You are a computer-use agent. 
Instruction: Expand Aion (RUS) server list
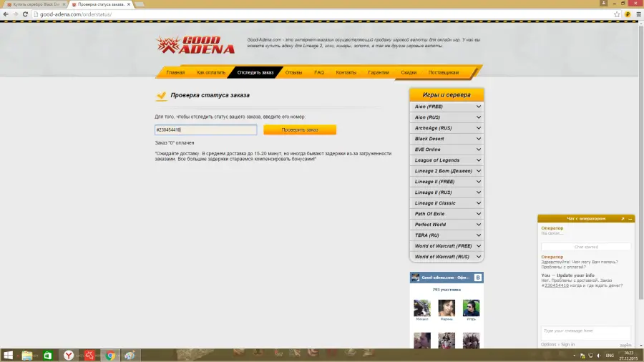point(447,117)
